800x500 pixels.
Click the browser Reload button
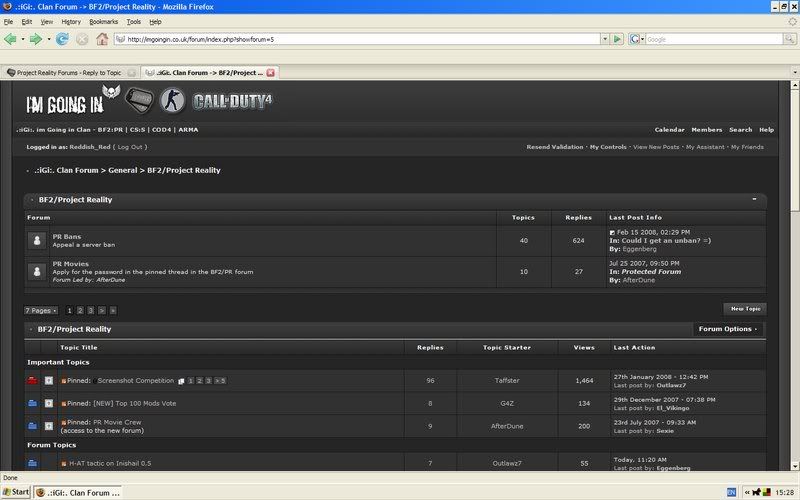pyautogui.click(x=62, y=39)
